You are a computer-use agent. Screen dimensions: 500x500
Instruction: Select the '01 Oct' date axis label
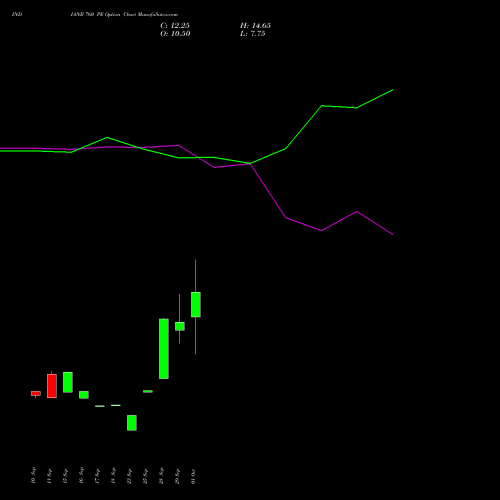click(193, 475)
